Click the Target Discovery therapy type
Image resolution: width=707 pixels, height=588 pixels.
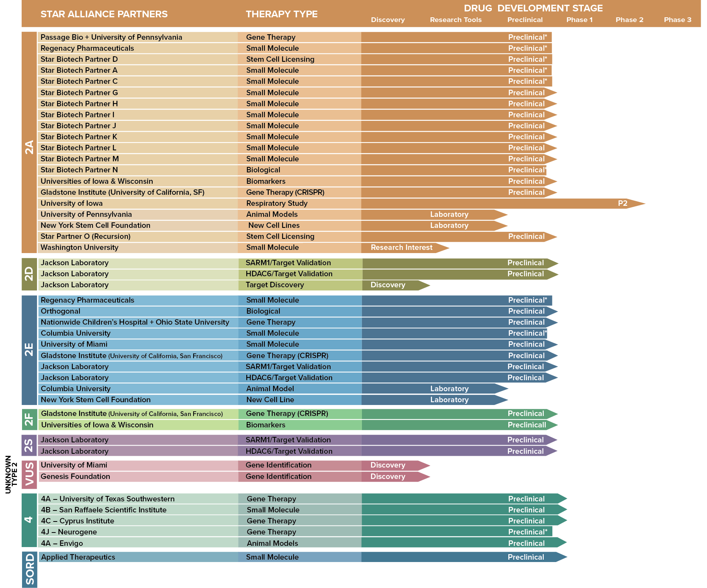[275, 285]
